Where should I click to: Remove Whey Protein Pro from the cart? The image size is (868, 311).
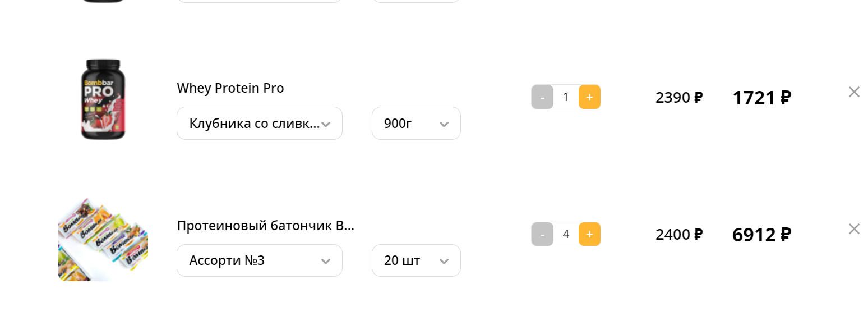[853, 92]
